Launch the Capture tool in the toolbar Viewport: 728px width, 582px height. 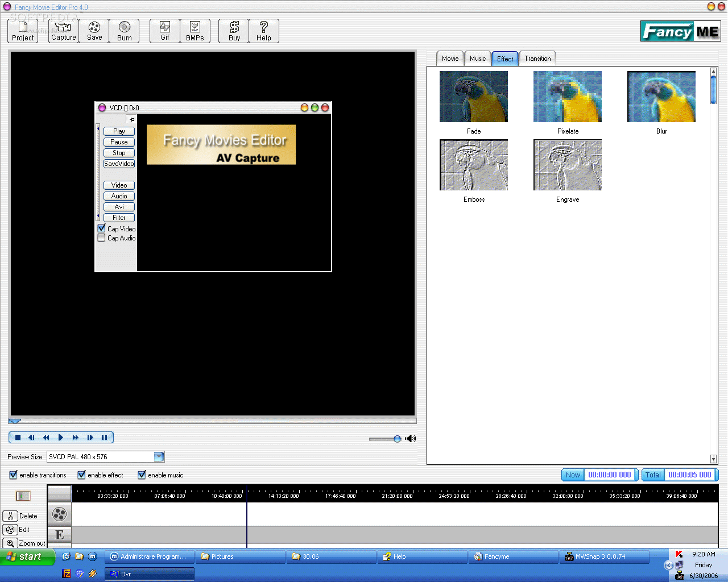point(63,31)
